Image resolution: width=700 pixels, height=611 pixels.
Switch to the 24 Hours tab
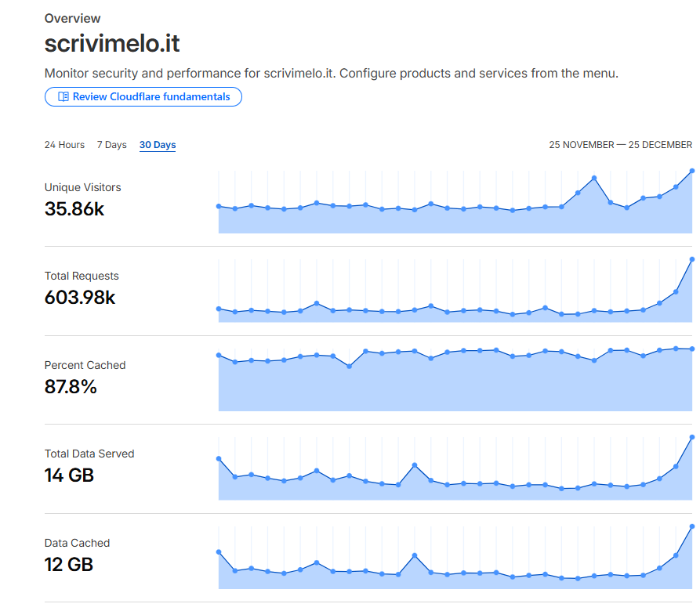pos(64,145)
